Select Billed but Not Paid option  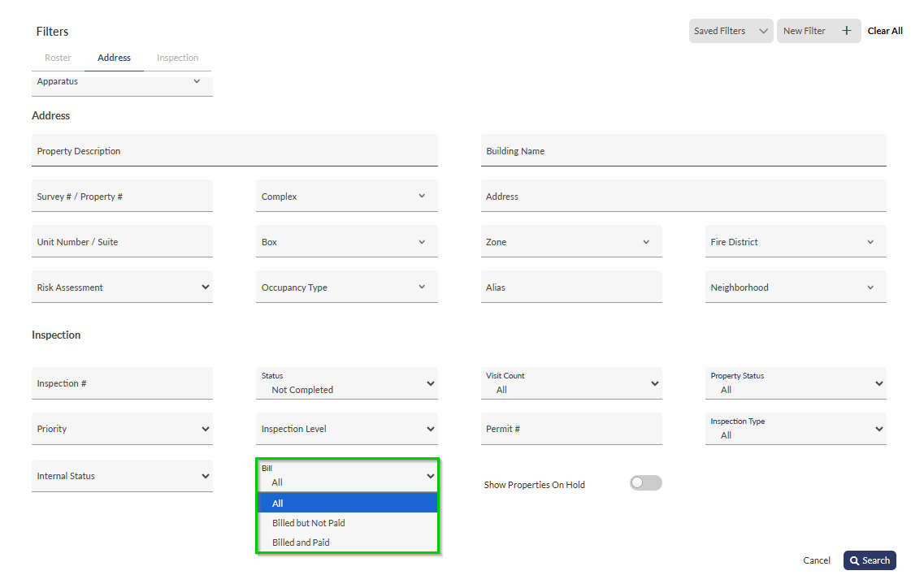309,523
